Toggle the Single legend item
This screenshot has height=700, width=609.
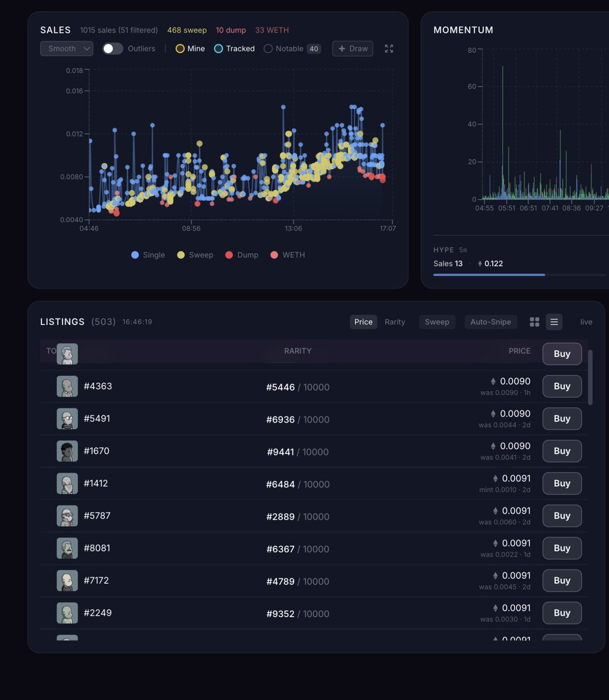coord(148,255)
